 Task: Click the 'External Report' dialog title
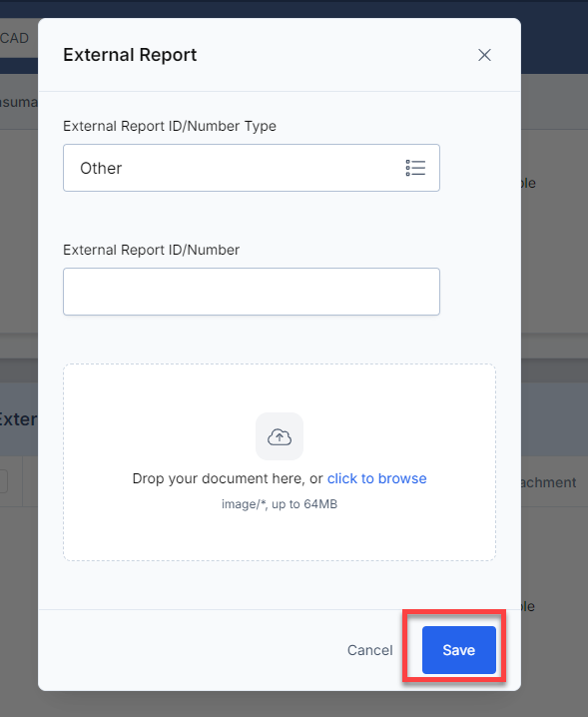[130, 55]
